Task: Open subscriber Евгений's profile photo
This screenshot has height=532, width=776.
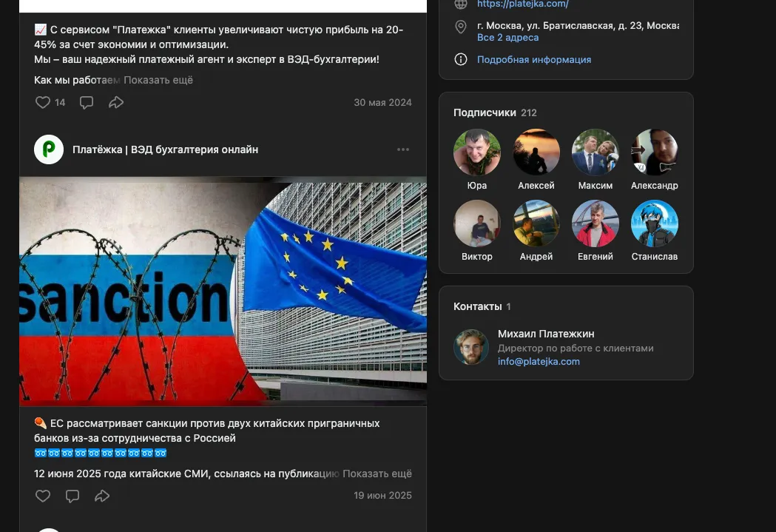Action: pyautogui.click(x=595, y=223)
